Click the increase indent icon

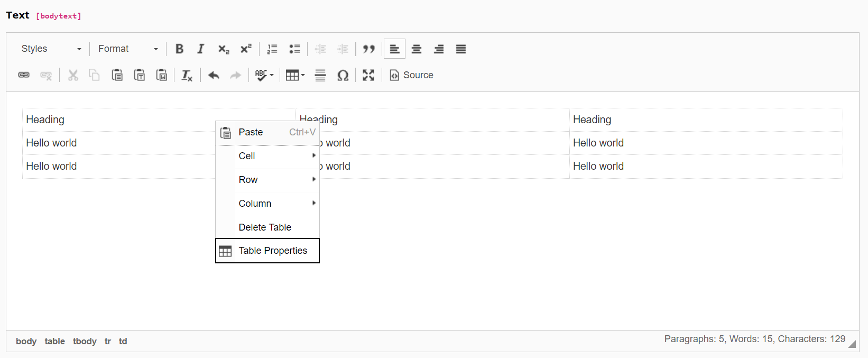343,49
